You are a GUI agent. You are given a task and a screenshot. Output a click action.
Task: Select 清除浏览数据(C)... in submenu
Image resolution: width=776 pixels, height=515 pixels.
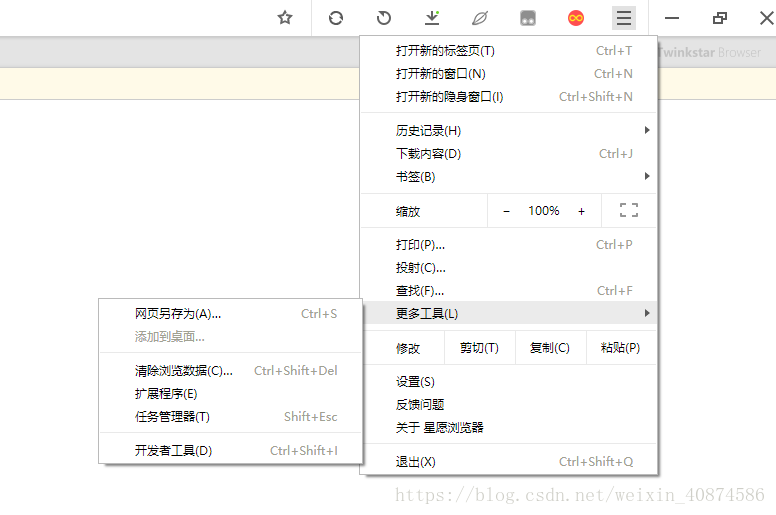point(231,371)
